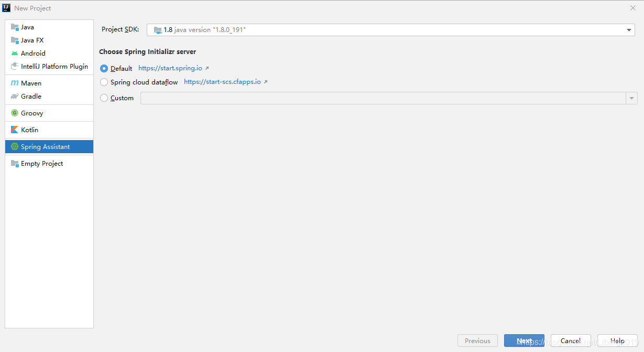
Task: Click the disabled Previous button
Action: pyautogui.click(x=477, y=341)
